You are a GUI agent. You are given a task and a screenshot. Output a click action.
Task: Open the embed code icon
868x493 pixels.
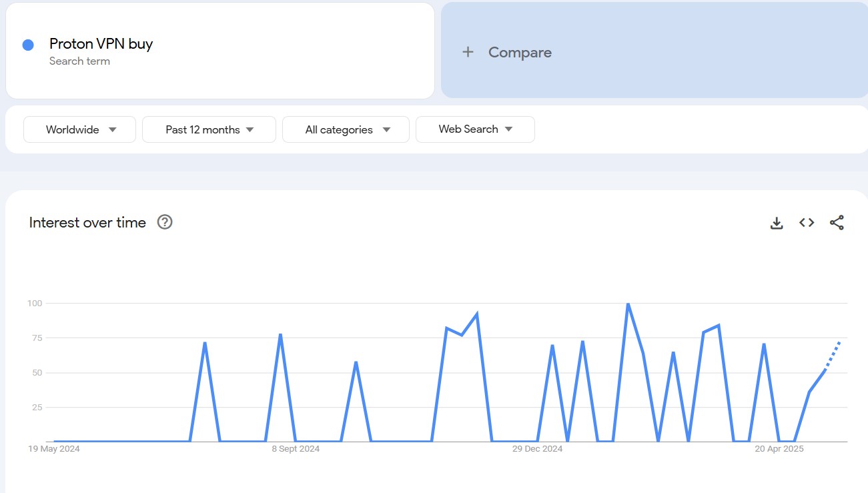(807, 223)
